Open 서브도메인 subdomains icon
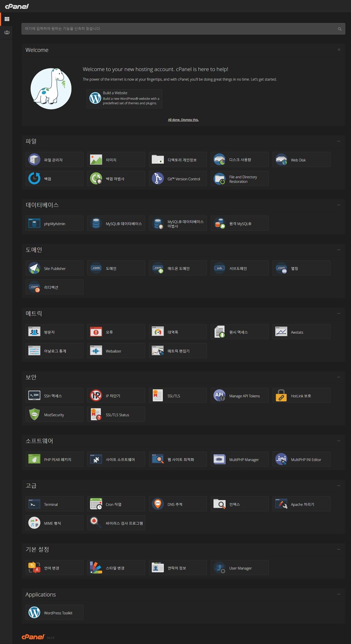This screenshot has width=351, height=644. click(219, 268)
